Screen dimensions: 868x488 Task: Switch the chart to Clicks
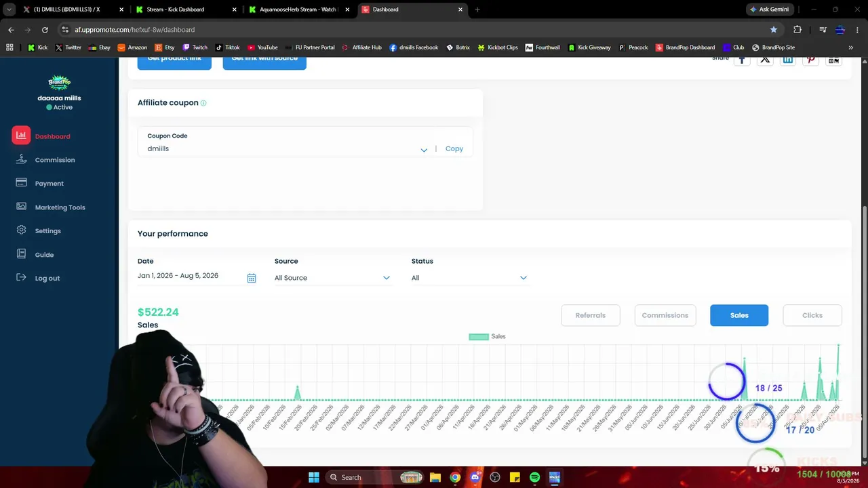[x=812, y=315]
